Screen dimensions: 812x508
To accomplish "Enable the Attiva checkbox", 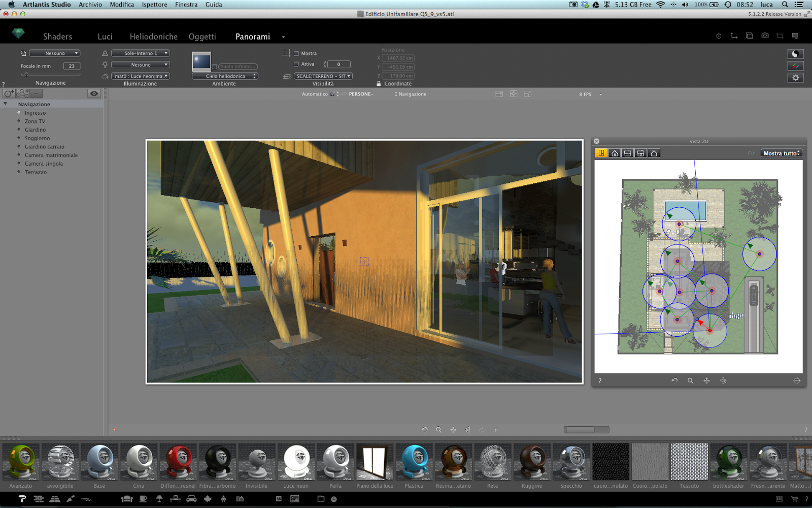I will (x=296, y=64).
